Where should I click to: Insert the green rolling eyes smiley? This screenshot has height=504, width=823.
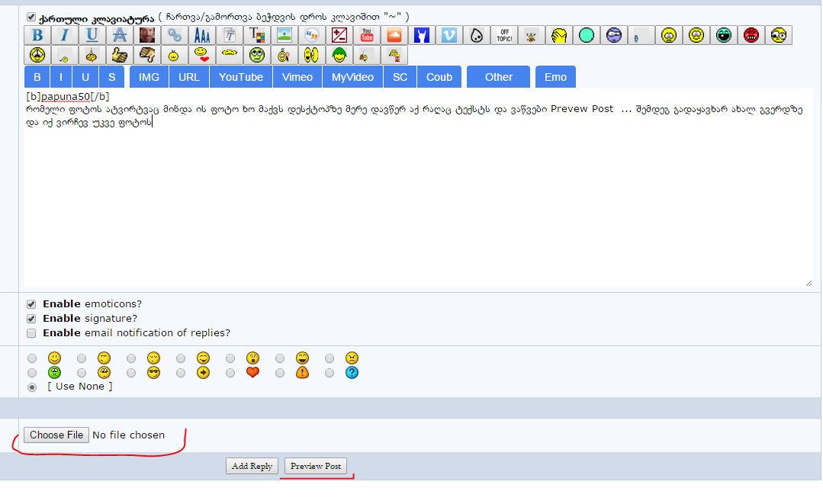tap(256, 55)
